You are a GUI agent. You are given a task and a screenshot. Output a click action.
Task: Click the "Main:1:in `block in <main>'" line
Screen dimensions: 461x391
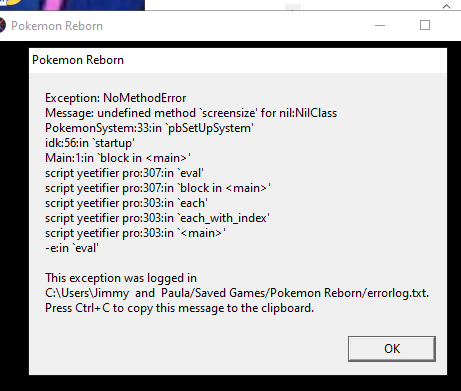118,158
